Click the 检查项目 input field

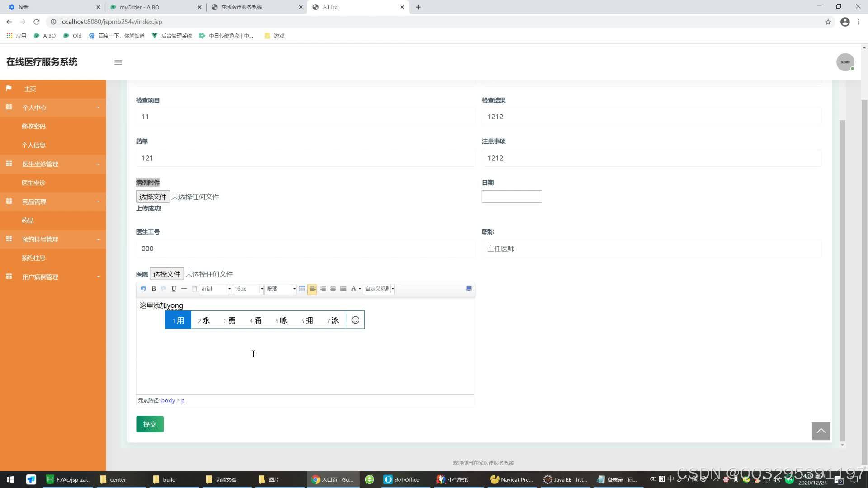pyautogui.click(x=305, y=117)
